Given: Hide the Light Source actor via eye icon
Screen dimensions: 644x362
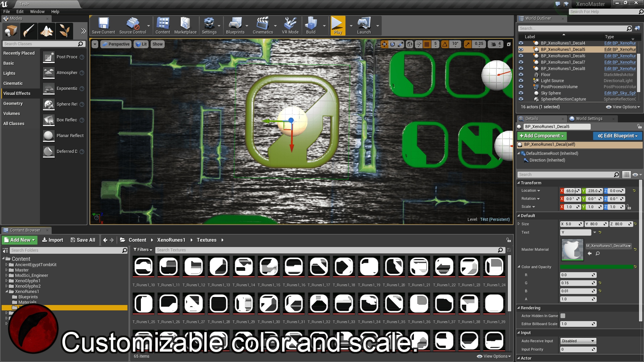Looking at the screenshot, I should pos(521,81).
